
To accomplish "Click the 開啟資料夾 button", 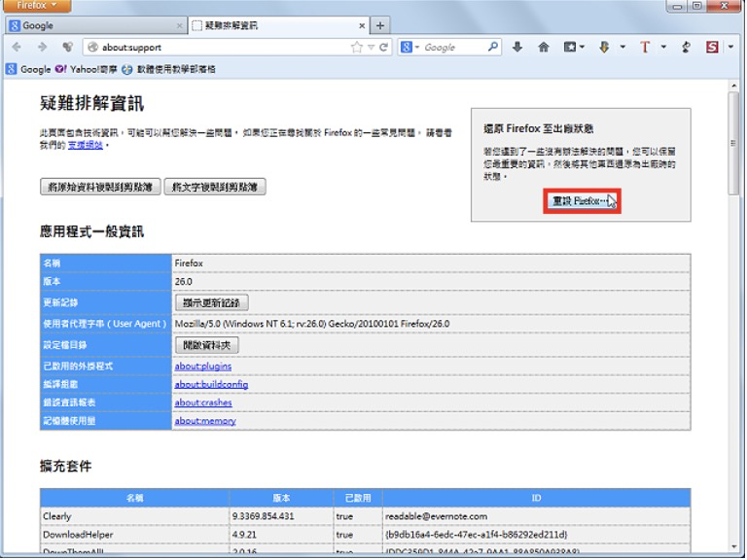I will point(207,345).
